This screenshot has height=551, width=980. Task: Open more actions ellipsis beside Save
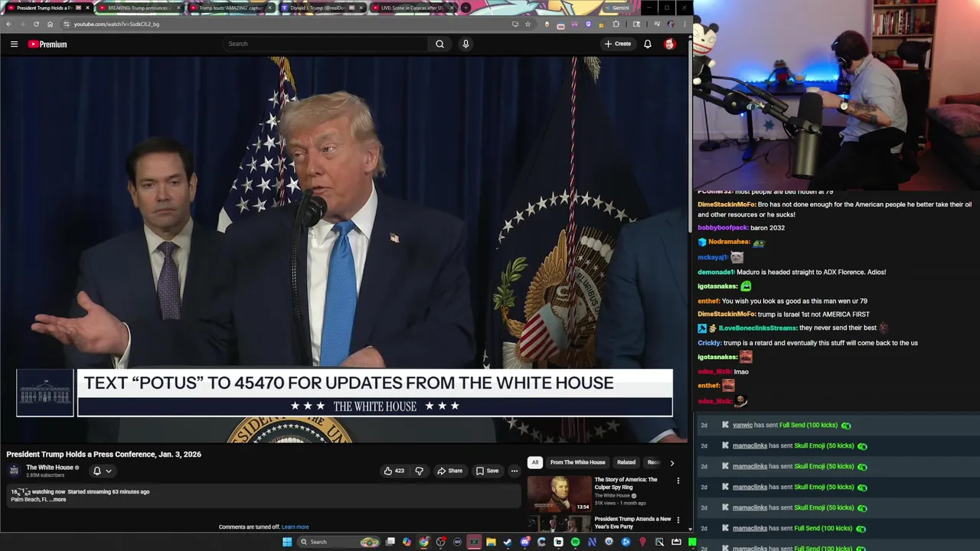[514, 471]
